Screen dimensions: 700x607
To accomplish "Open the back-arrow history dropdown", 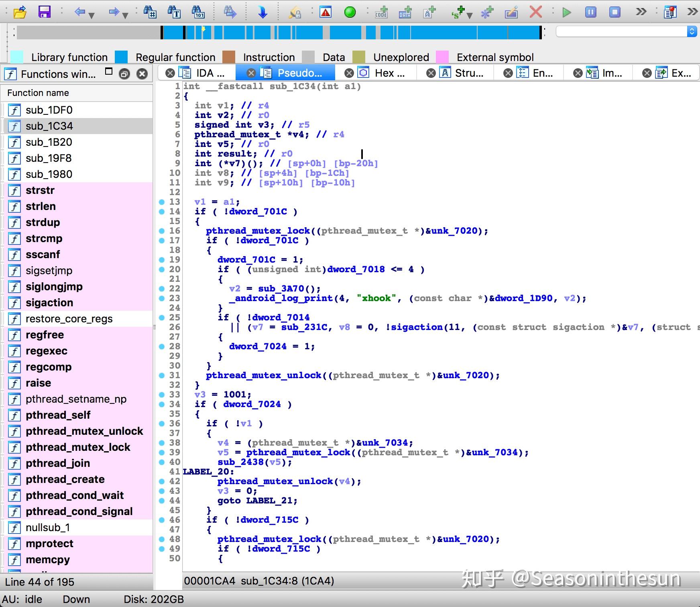I will (x=92, y=15).
